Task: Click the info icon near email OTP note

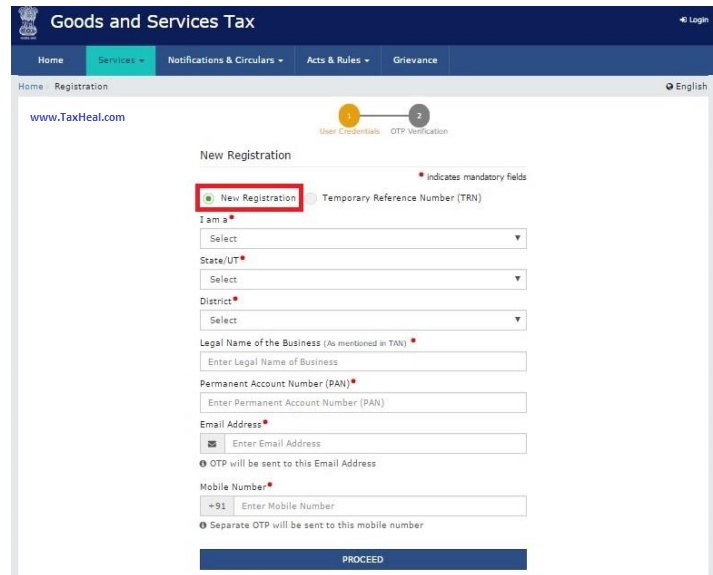Action: point(203,464)
